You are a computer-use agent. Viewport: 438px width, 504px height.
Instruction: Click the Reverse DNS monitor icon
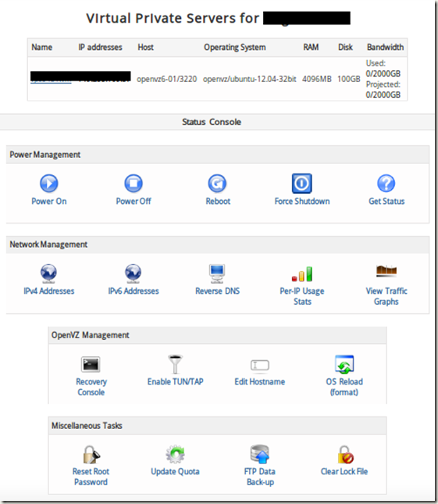pyautogui.click(x=217, y=273)
